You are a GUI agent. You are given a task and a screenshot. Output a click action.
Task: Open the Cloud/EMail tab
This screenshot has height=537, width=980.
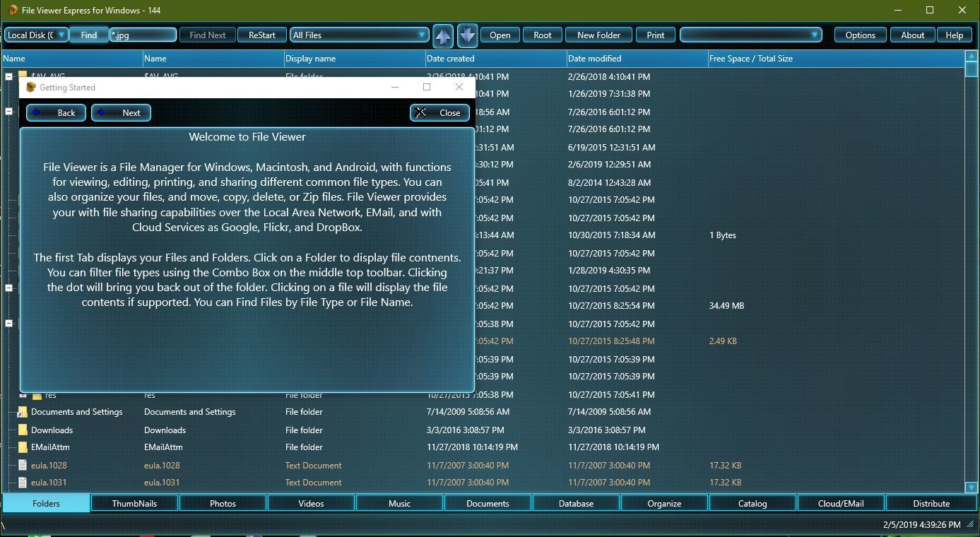point(841,504)
